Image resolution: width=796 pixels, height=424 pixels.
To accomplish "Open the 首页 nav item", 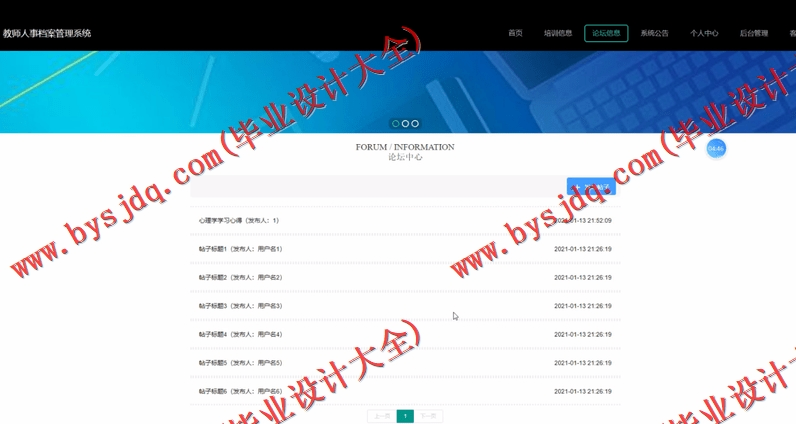I will [x=515, y=33].
